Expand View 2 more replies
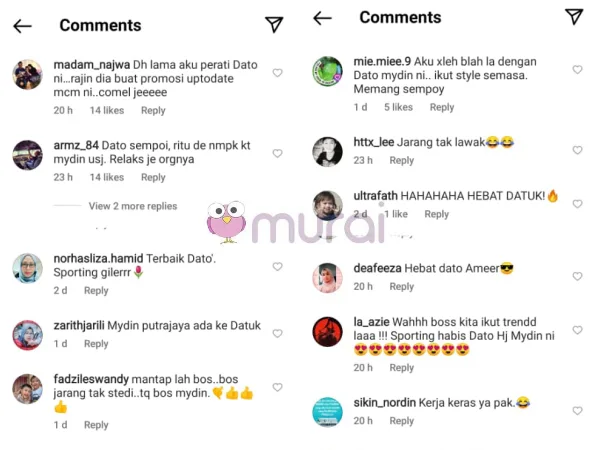 click(x=133, y=206)
